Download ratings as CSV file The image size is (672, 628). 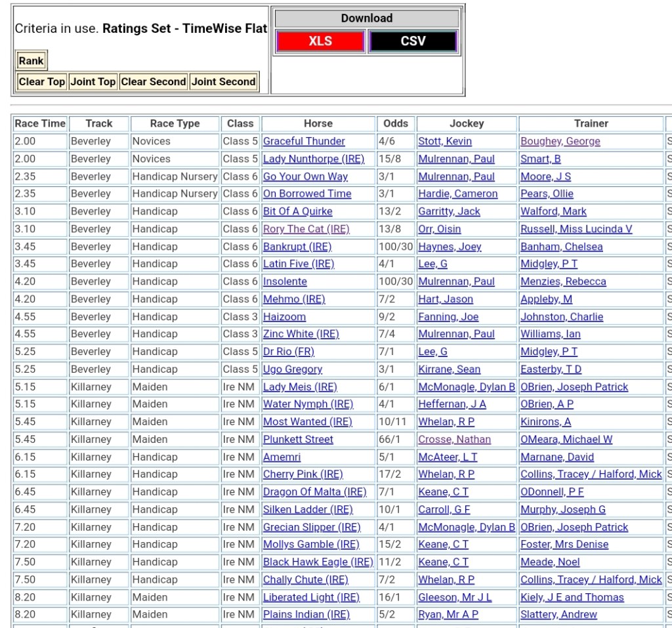point(413,41)
